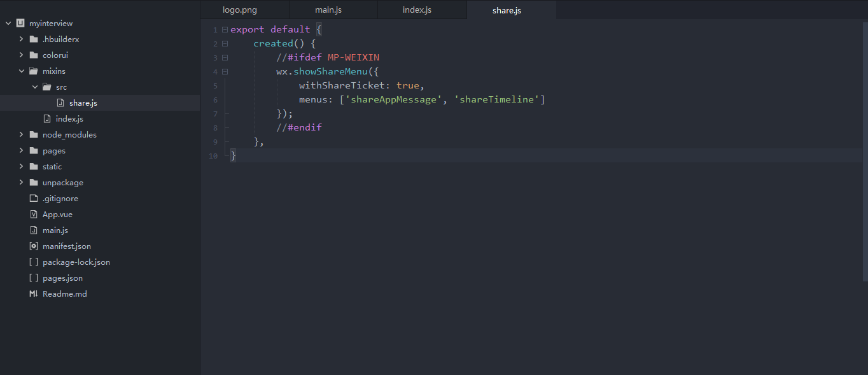
Task: Open the .gitignore file
Action: pos(60,198)
